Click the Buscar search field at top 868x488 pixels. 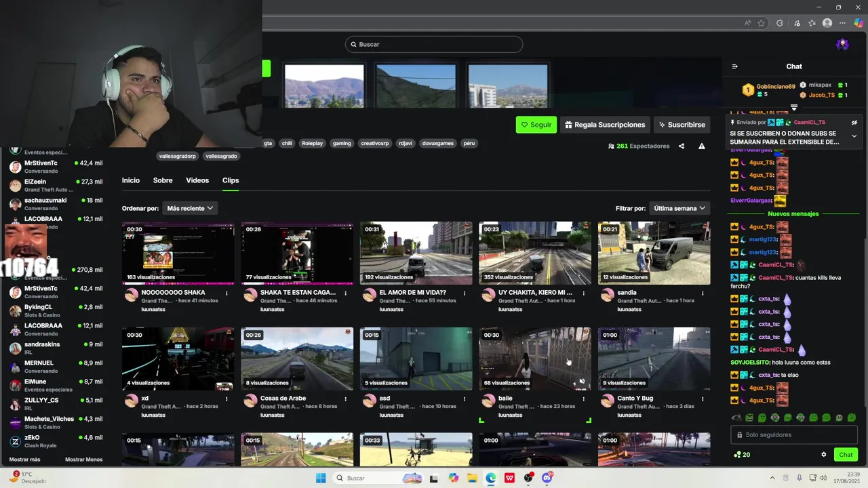[434, 44]
